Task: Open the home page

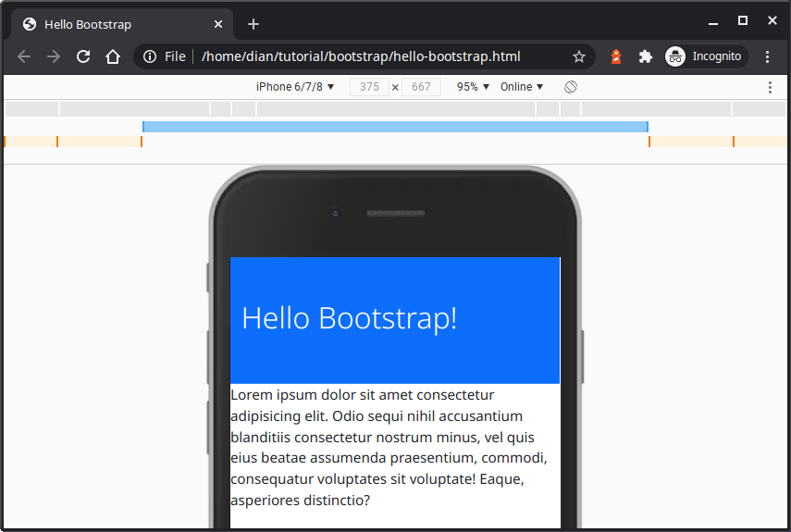Action: click(113, 56)
